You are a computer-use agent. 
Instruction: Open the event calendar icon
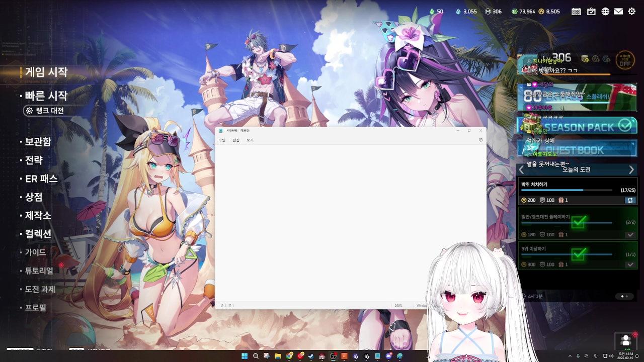[x=576, y=11]
